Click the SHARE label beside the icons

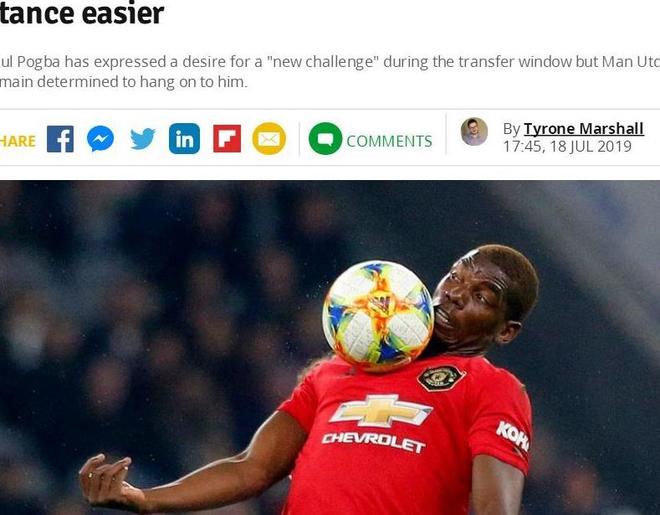point(18,141)
